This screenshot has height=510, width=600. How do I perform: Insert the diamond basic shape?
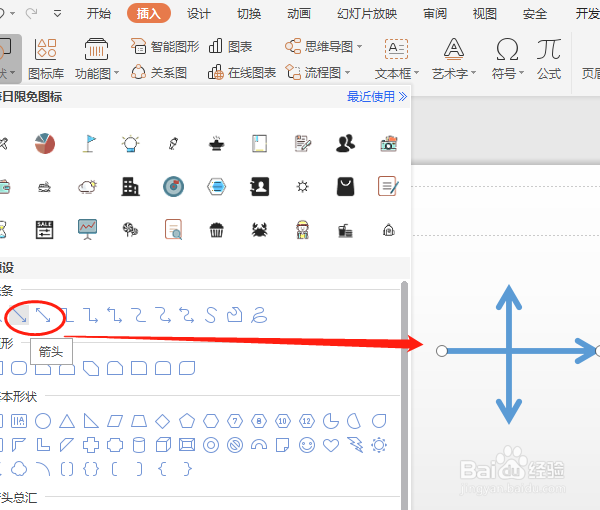point(163,421)
